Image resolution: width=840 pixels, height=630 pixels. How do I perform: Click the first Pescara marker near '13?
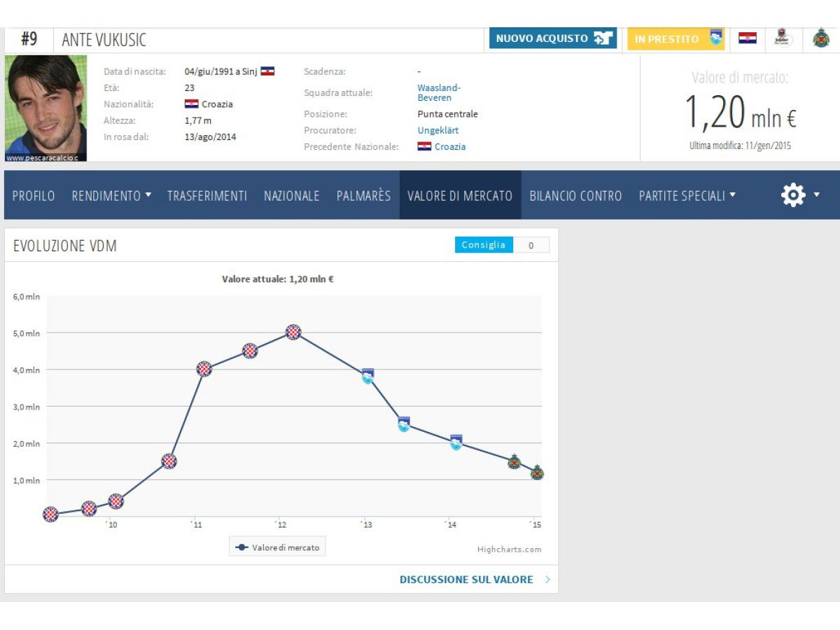367,376
